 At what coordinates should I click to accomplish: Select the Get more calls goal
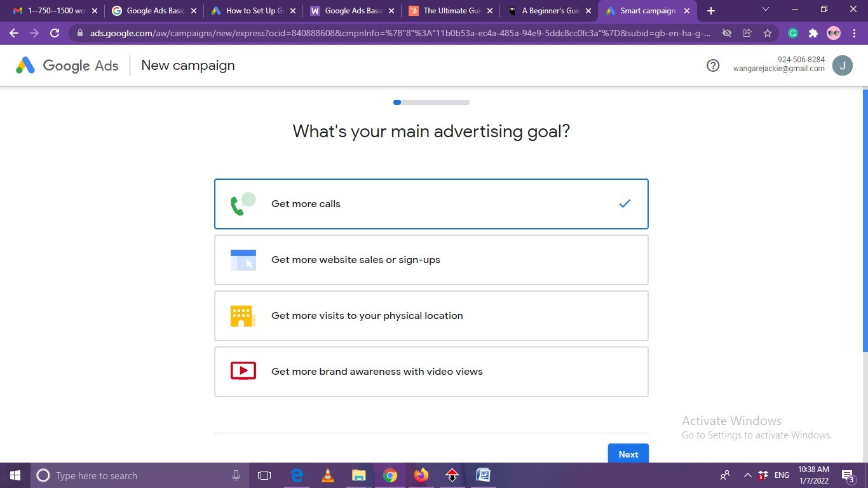(x=431, y=204)
